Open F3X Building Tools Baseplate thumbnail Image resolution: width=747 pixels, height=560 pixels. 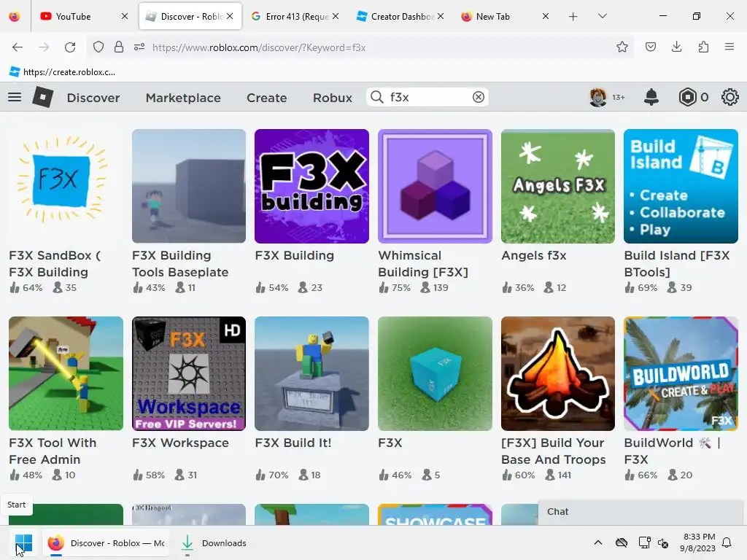coord(189,186)
